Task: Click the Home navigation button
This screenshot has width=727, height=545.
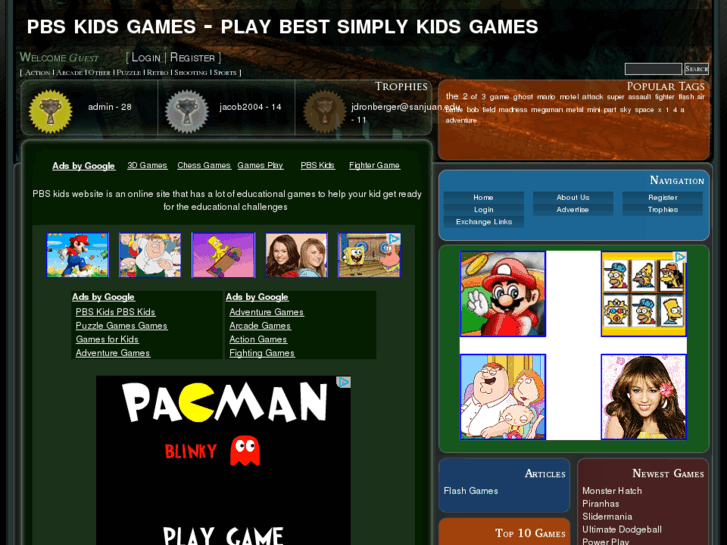Action: point(484,197)
